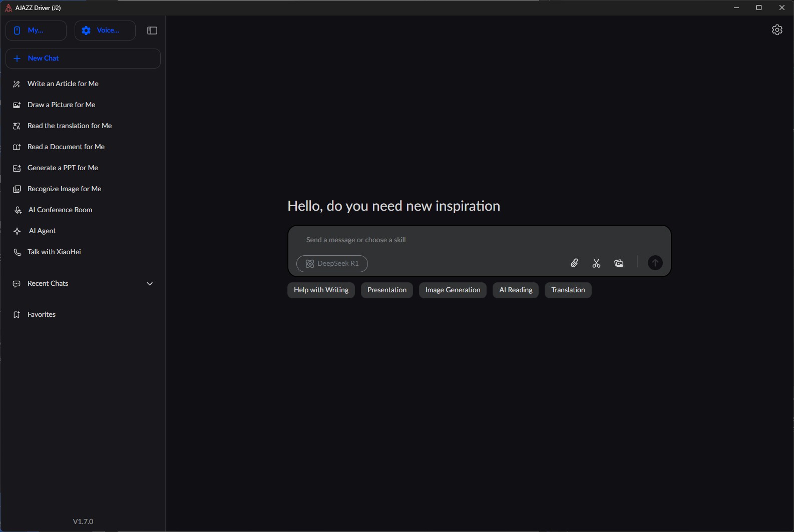Viewport: 794px width, 532px height.
Task: Switch to the My... tab
Action: (x=36, y=31)
